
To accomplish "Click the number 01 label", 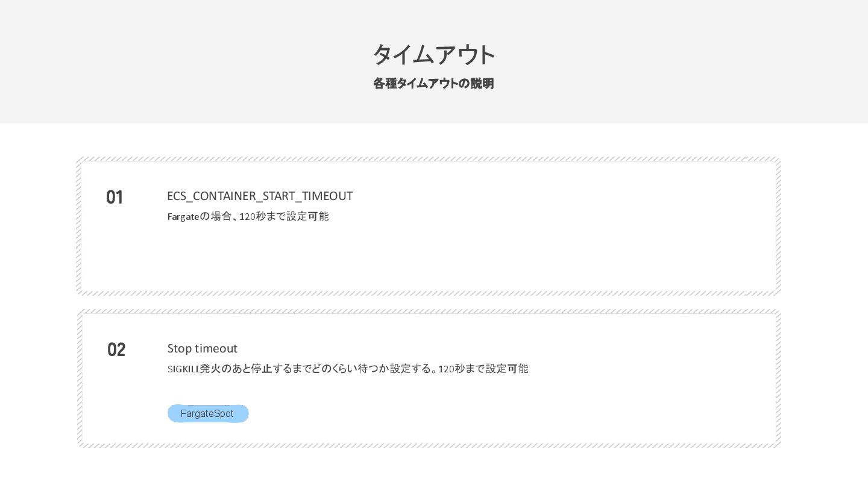I will [x=115, y=197].
